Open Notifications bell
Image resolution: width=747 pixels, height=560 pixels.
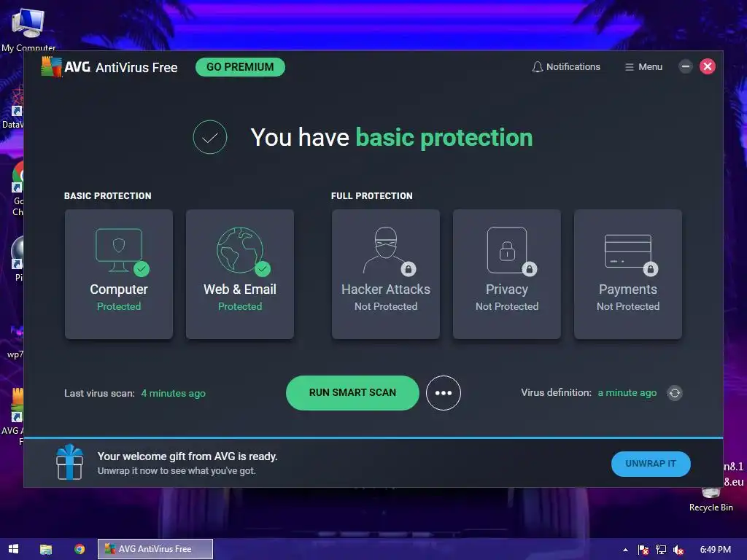565,66
